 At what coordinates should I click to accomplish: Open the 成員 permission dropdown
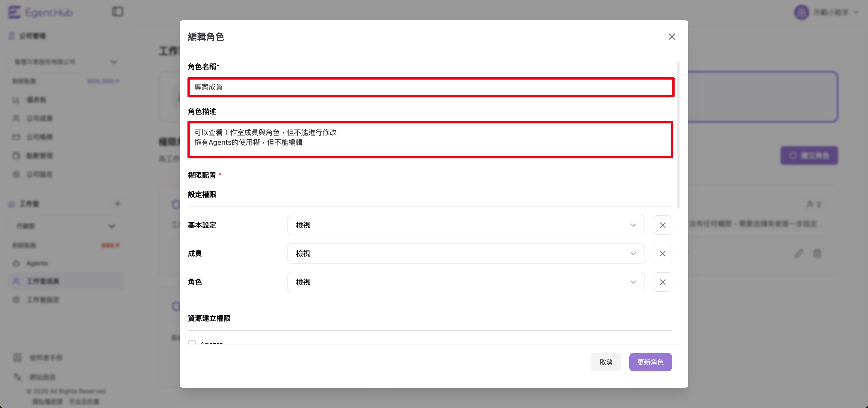click(466, 254)
